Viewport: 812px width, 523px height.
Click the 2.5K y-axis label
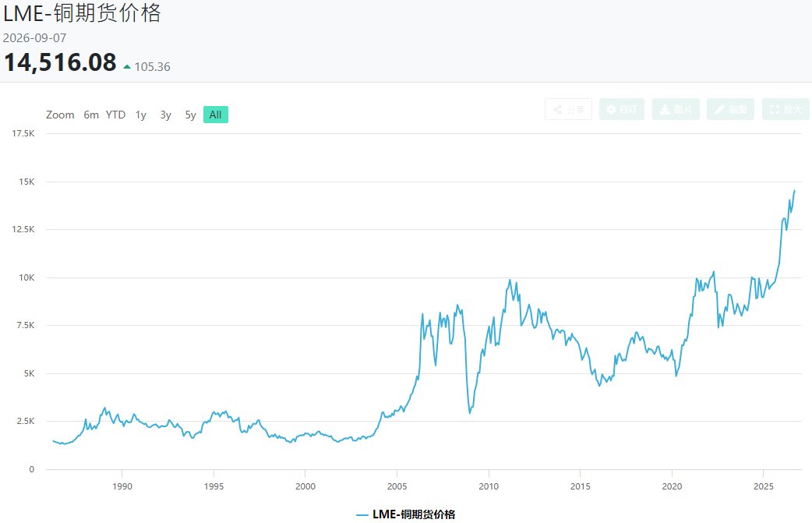pos(25,421)
